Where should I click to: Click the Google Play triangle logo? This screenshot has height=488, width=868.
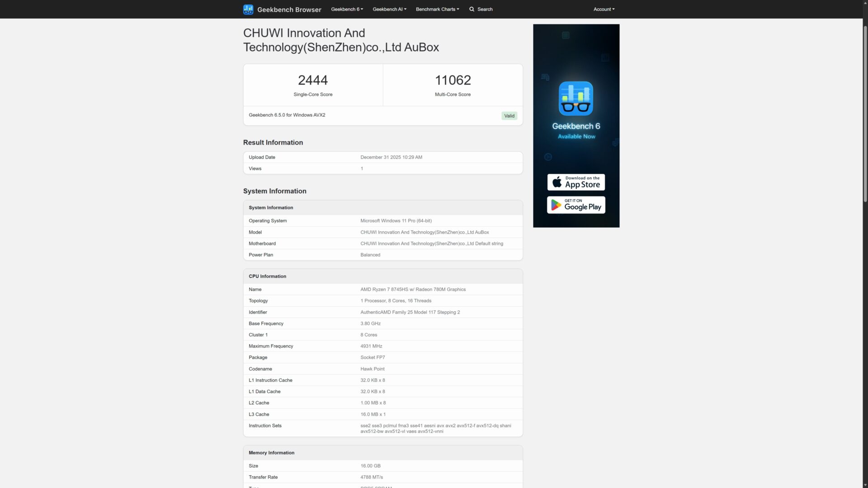click(556, 205)
